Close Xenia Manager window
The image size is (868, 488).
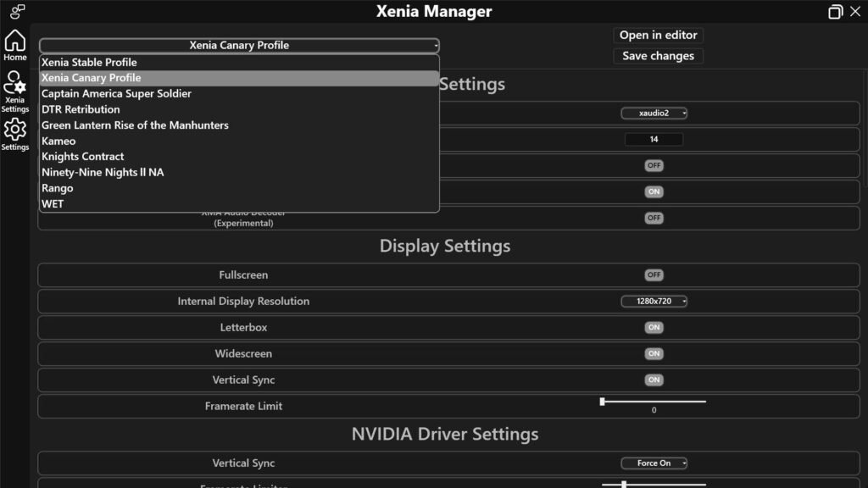pos(855,11)
